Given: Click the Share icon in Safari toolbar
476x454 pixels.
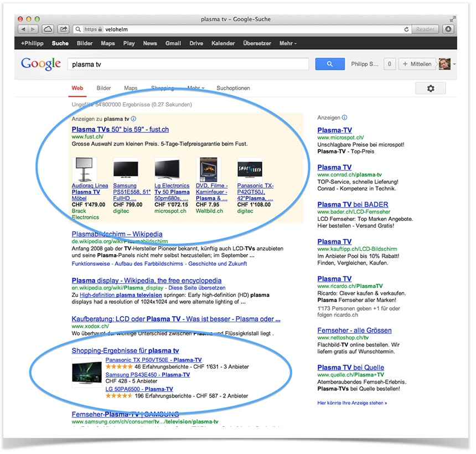Looking at the screenshot, I should tap(63, 29).
